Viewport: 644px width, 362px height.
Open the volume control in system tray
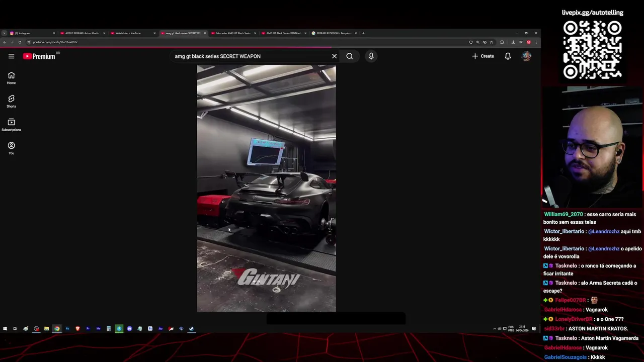499,329
